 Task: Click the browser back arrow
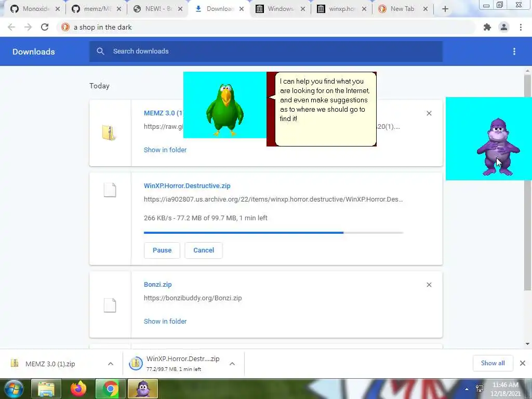pos(11,27)
